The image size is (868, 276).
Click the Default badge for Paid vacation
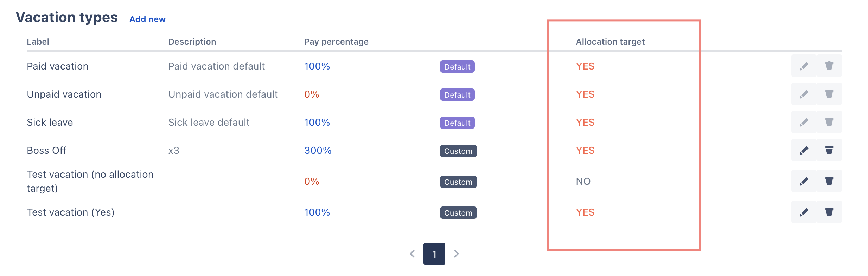pyautogui.click(x=457, y=67)
